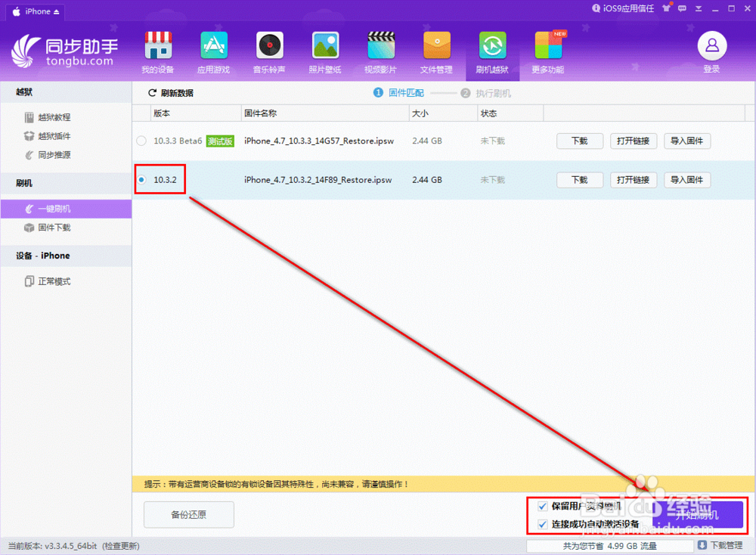Click iPhone_4.7_10.3.3_14G57_Restore.ipsw file name
Screen dimensions: 756x555
[x=319, y=141]
